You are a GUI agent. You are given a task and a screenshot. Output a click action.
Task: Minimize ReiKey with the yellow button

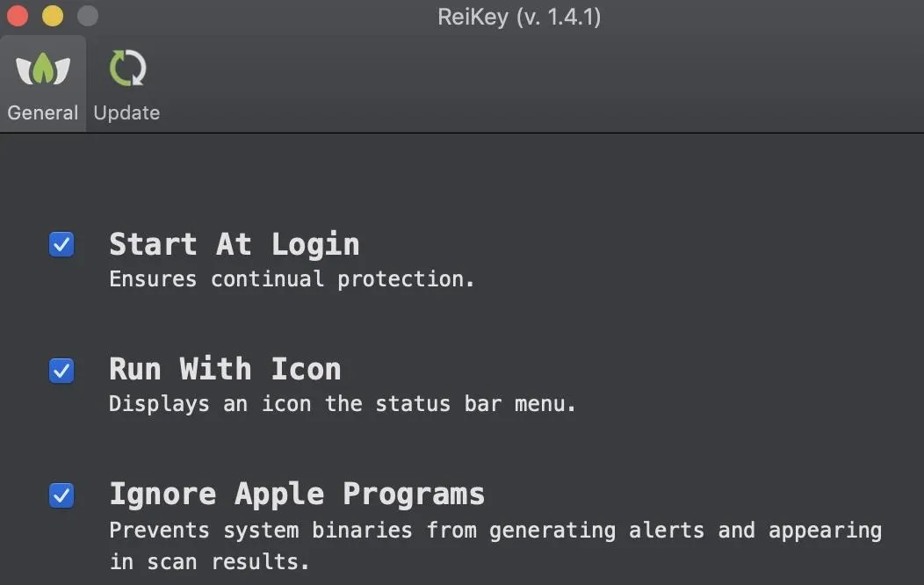point(53,16)
